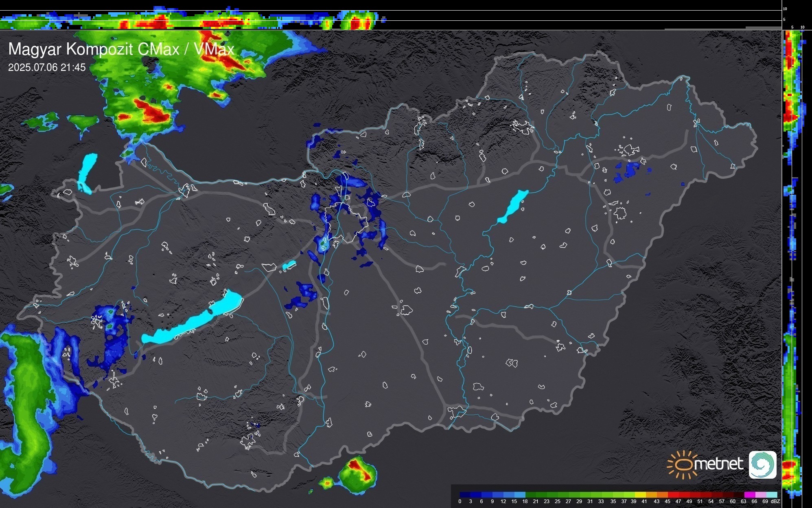Click the teal swirl logo badge
Image resolution: width=812 pixels, height=508 pixels.
click(762, 464)
